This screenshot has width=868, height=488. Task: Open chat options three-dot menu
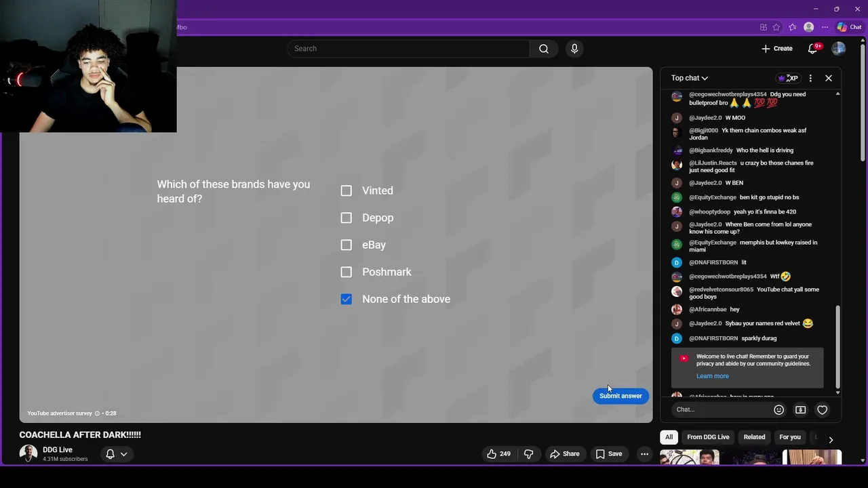pos(810,78)
